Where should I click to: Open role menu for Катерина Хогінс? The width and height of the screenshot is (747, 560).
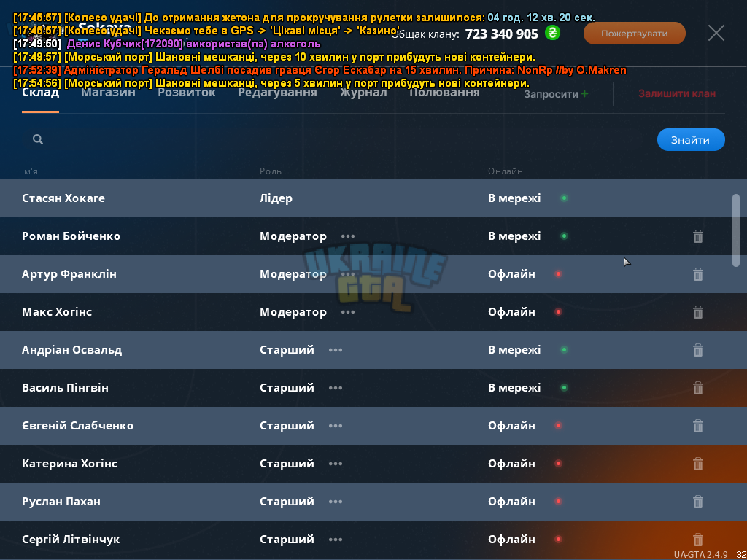(336, 464)
